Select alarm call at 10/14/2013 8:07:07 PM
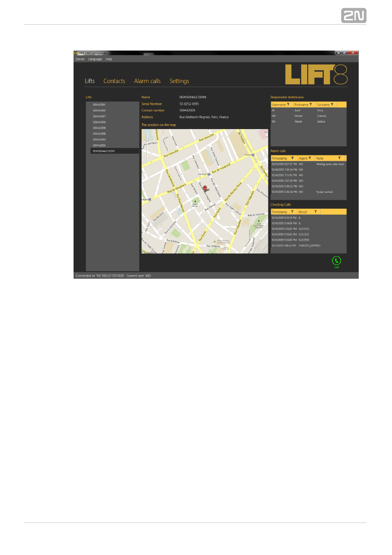This screenshot has width=392, height=555. (x=309, y=164)
